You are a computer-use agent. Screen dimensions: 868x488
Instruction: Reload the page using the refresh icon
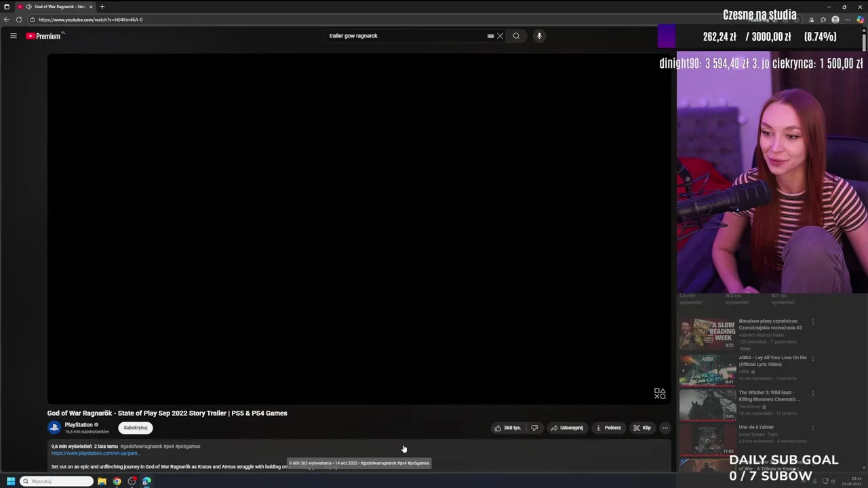point(19,20)
